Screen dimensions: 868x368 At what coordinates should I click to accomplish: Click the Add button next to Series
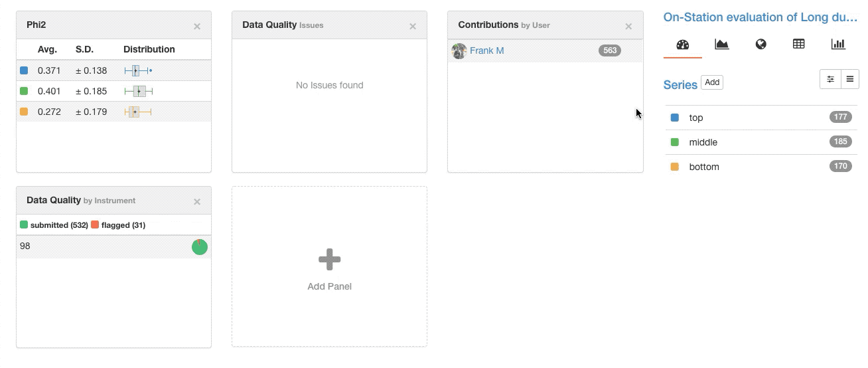point(712,82)
